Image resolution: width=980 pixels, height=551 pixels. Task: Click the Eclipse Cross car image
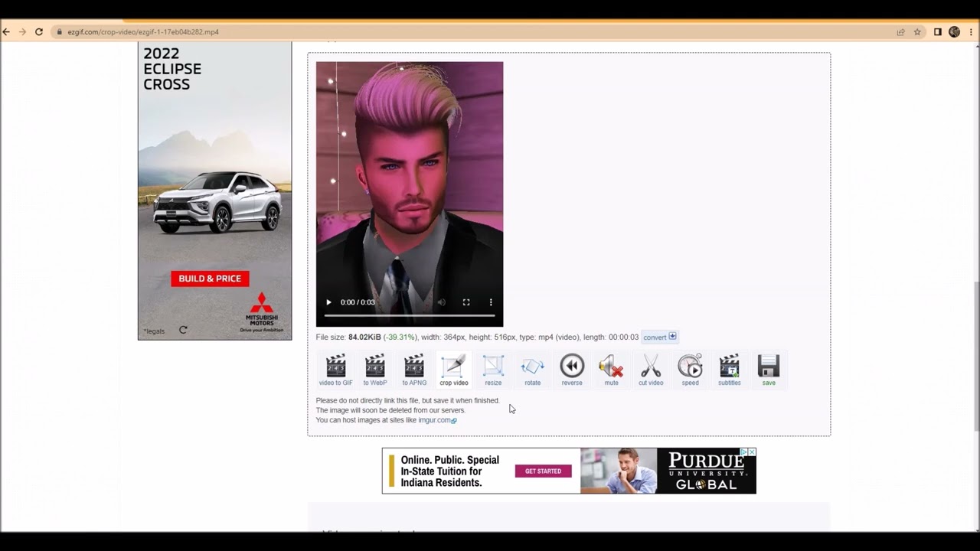tap(217, 203)
